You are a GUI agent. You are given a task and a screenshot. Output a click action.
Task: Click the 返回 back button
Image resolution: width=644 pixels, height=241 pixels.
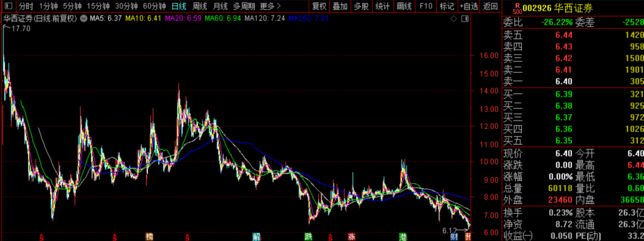tap(490, 6)
